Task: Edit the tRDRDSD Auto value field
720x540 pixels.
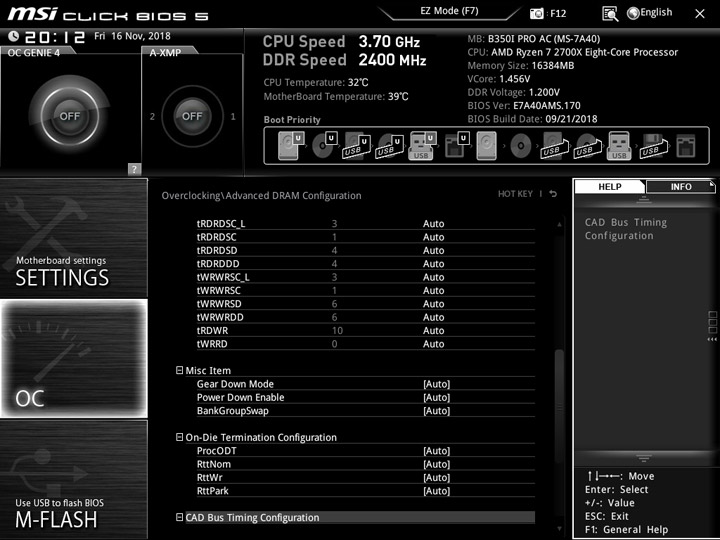Action: coord(433,250)
